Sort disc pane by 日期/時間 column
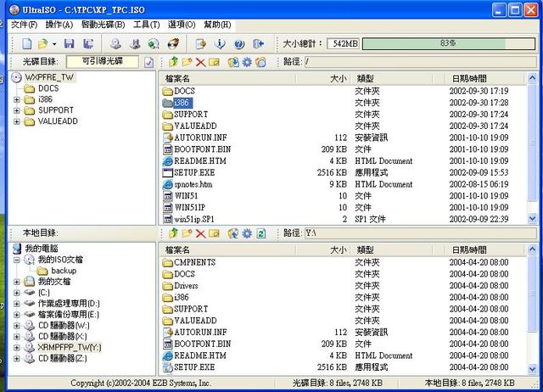This screenshot has height=392, width=543. click(484, 79)
